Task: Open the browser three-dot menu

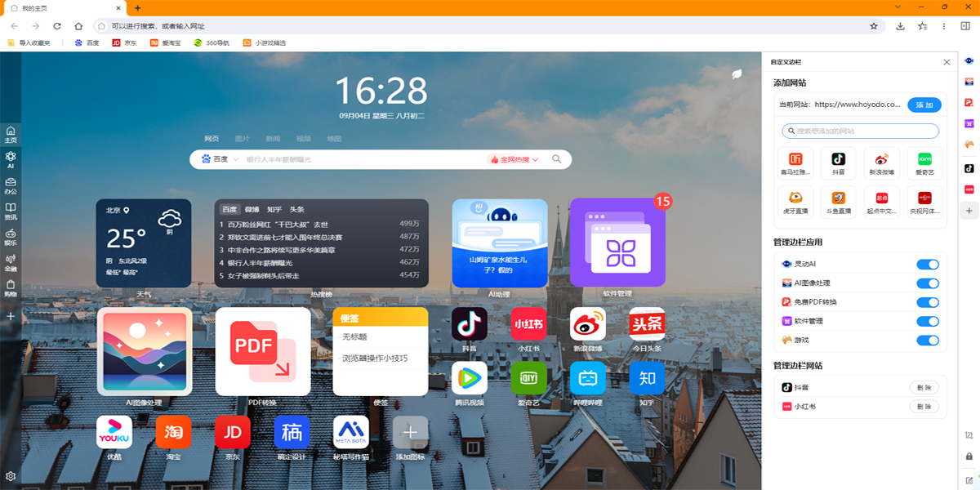Action: point(944,26)
